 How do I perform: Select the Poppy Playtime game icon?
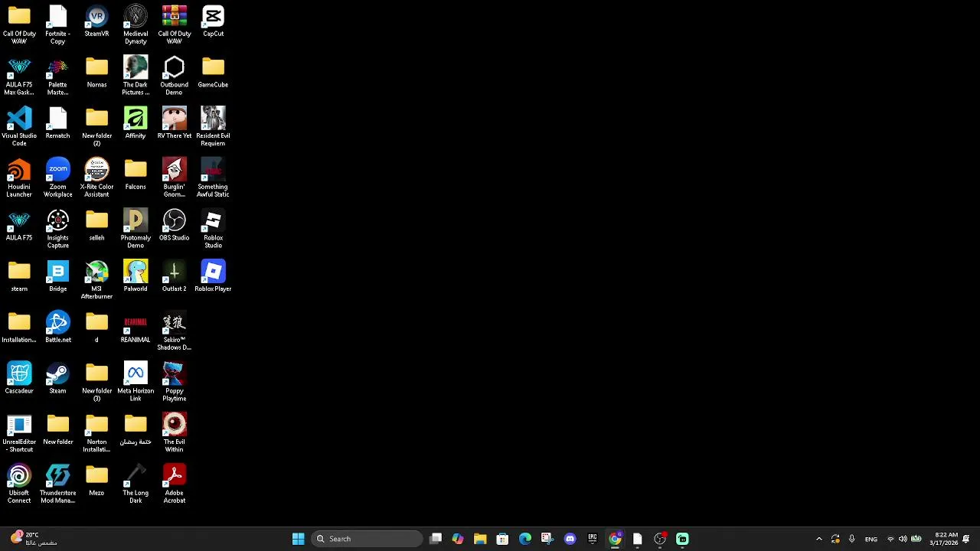click(x=174, y=383)
